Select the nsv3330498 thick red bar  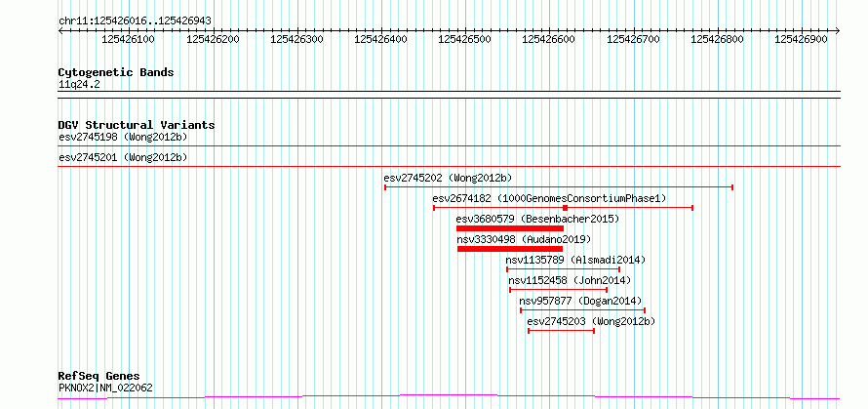pos(510,249)
